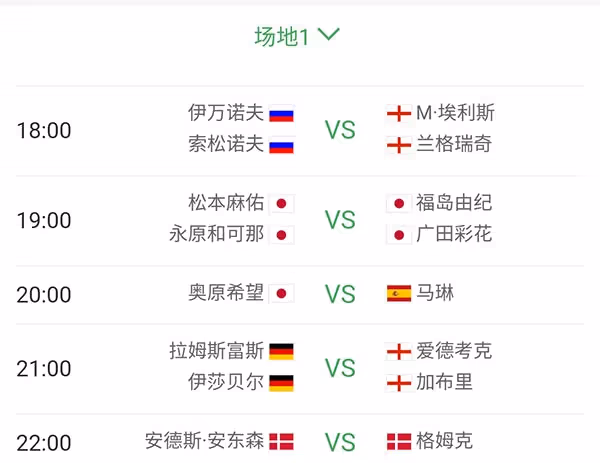Screen dimensions: 600x463
Task: Open player 安德斯·安东森
Action: click(204, 441)
